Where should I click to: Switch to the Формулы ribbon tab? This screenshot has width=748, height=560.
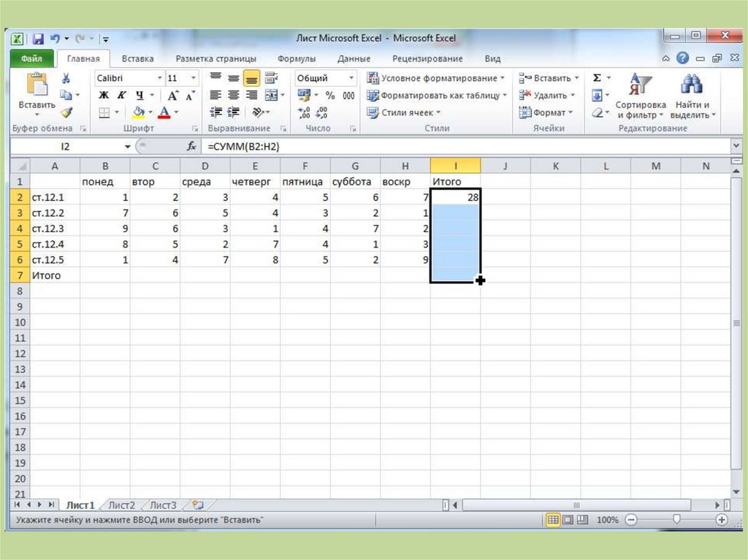297,58
